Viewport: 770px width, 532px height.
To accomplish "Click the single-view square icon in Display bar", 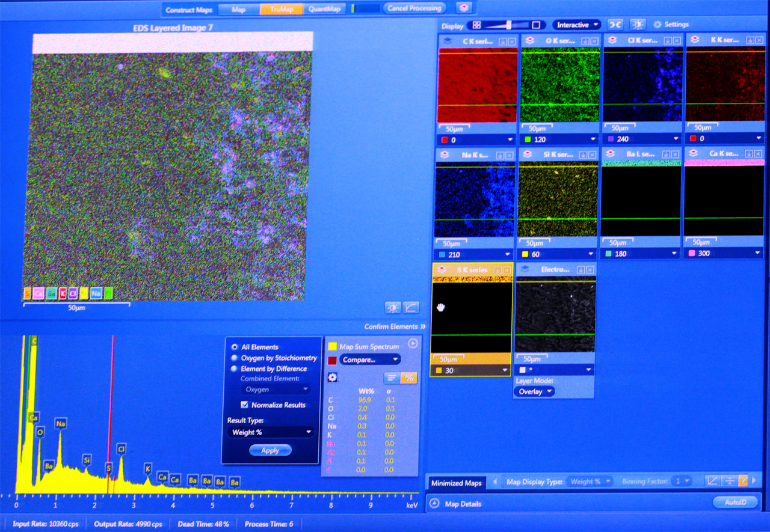I will coord(536,25).
